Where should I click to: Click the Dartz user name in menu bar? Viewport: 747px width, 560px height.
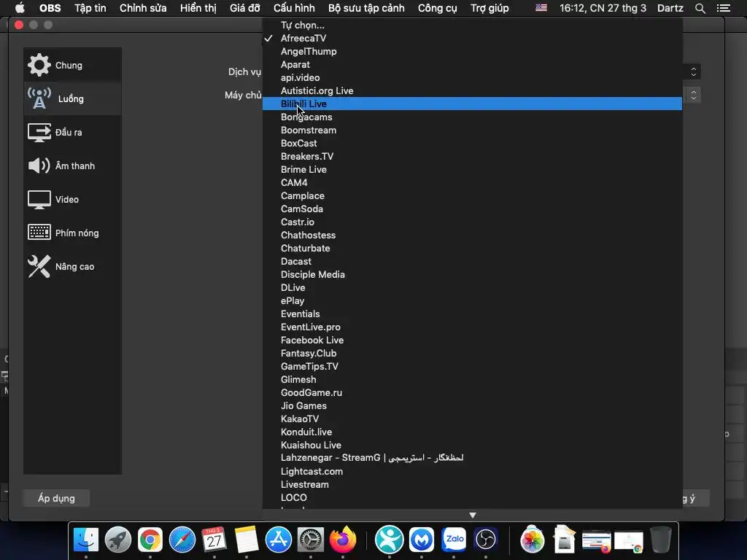pyautogui.click(x=670, y=8)
